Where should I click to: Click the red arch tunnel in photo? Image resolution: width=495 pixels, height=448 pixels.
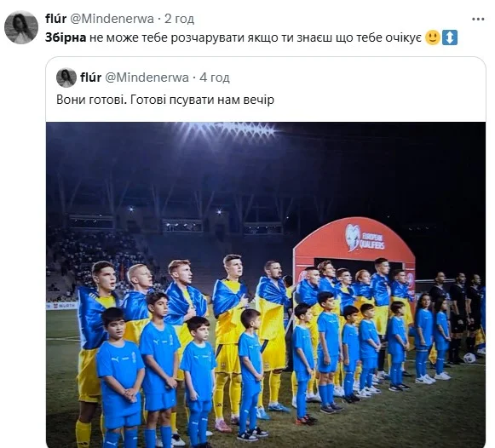pyautogui.click(x=354, y=250)
